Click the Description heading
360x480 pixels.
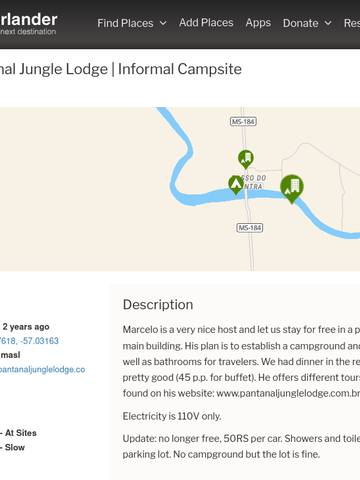point(158,305)
